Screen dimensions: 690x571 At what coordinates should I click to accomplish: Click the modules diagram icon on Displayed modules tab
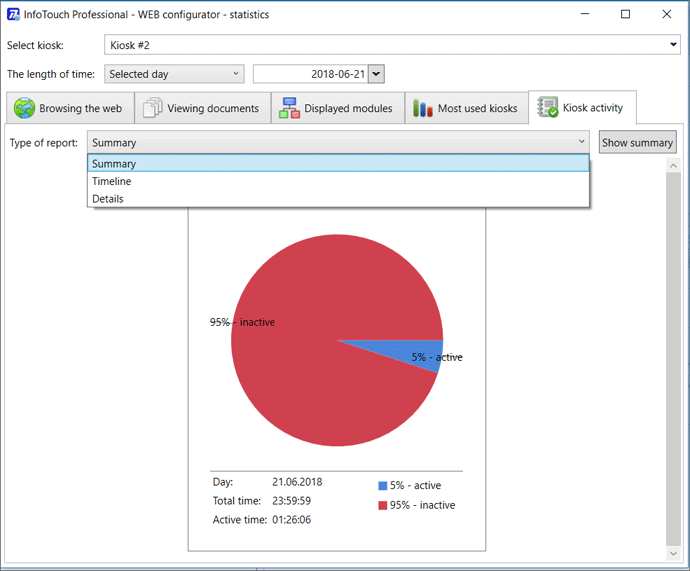[x=289, y=108]
